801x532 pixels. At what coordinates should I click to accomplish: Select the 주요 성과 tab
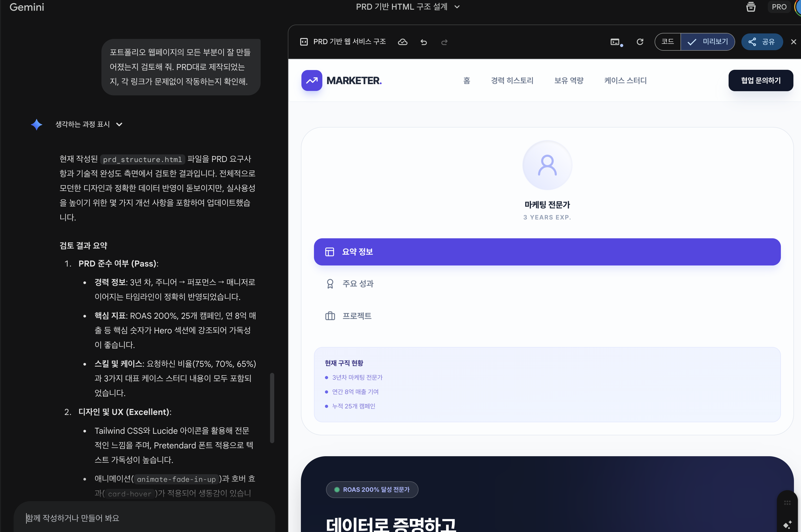(358, 284)
